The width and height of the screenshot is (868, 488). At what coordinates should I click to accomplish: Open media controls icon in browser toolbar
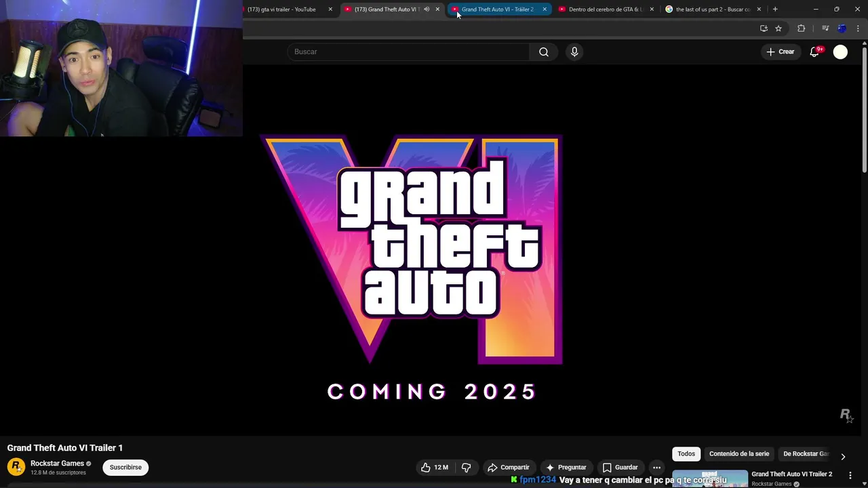[x=825, y=28]
